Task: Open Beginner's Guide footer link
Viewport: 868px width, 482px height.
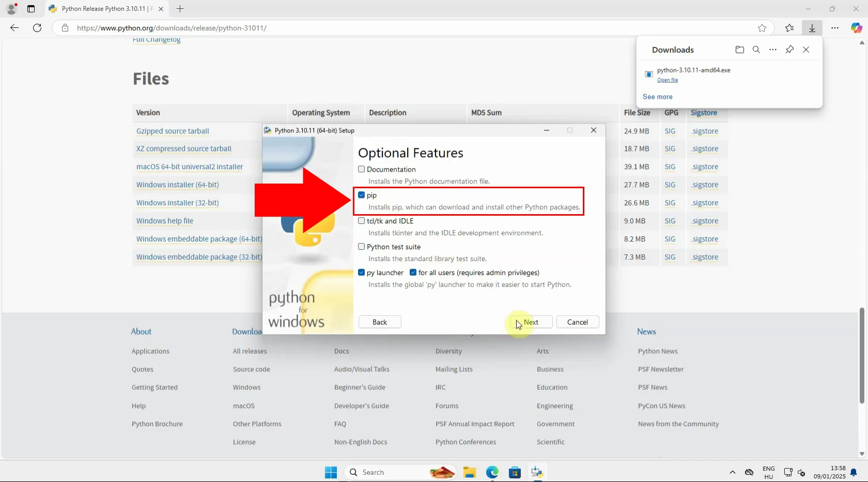Action: click(x=360, y=387)
